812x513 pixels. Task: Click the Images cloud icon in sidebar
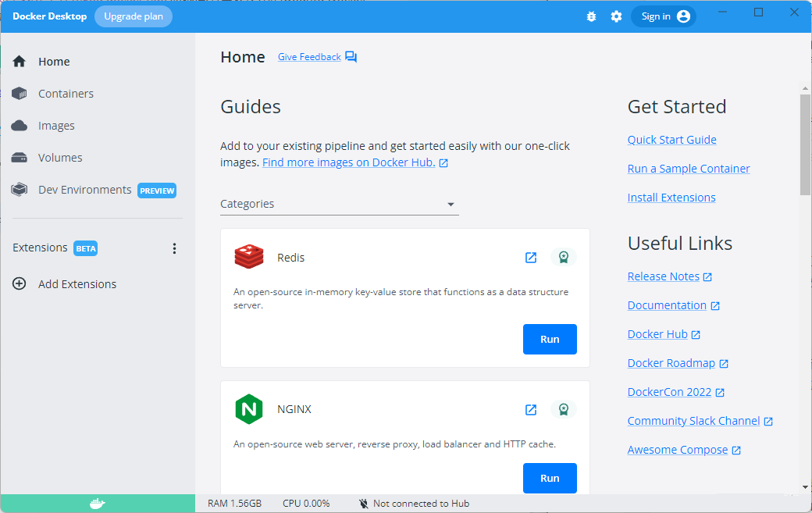[20, 125]
